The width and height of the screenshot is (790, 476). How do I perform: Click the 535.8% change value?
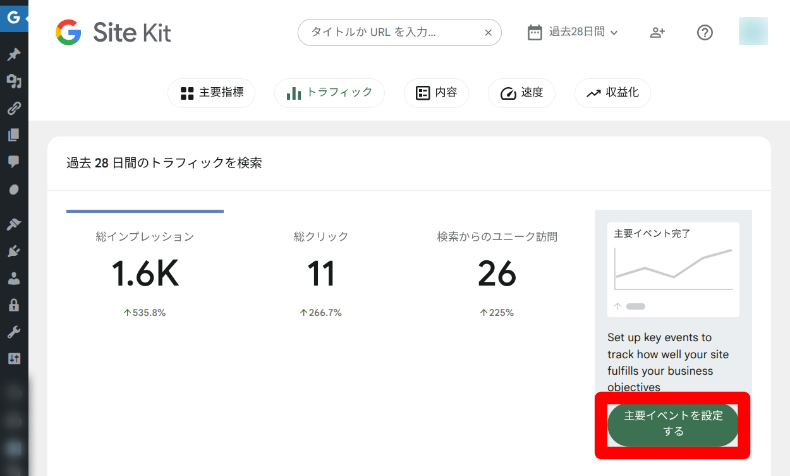tap(145, 313)
